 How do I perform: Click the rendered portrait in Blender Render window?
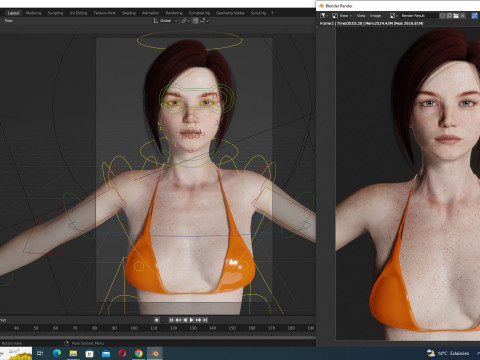pos(408,183)
